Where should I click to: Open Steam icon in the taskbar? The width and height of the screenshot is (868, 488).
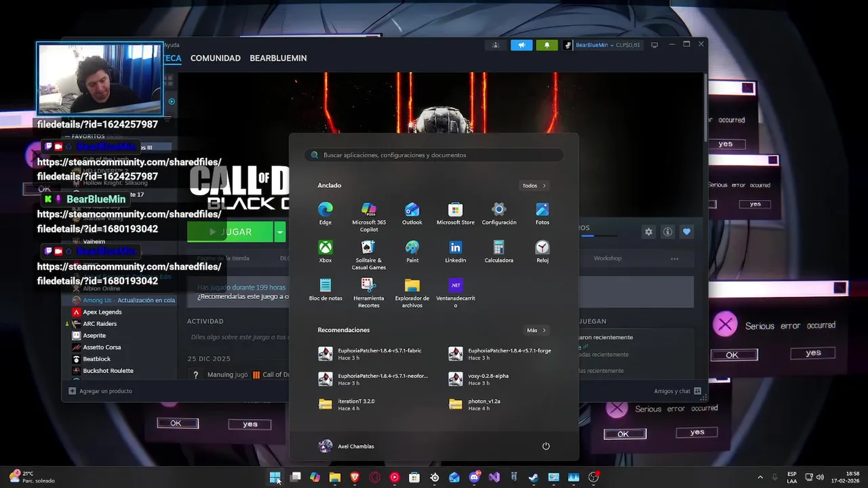point(534,477)
